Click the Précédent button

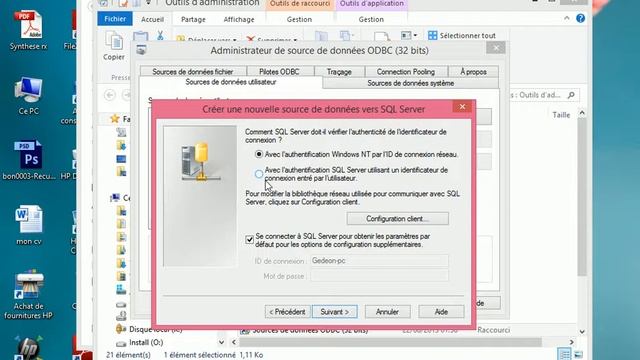[287, 311]
